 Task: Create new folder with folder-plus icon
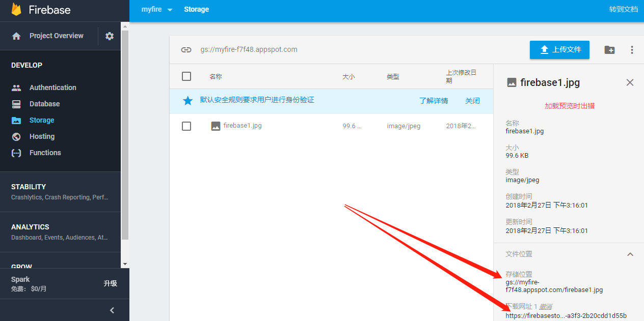point(609,50)
